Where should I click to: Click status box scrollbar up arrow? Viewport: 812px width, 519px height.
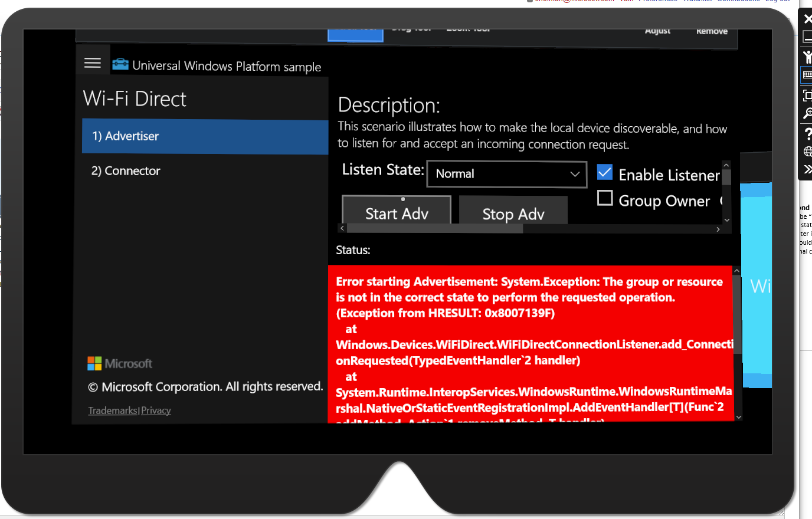coord(737,271)
